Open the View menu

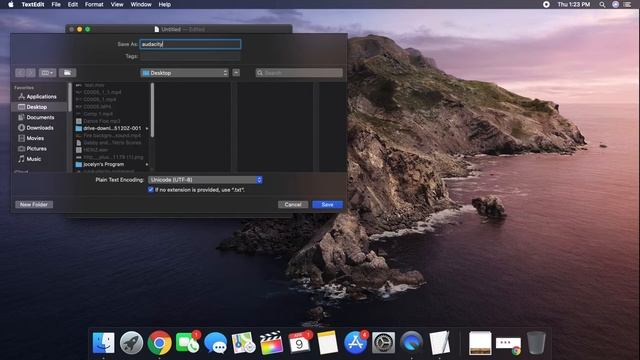[117, 4]
